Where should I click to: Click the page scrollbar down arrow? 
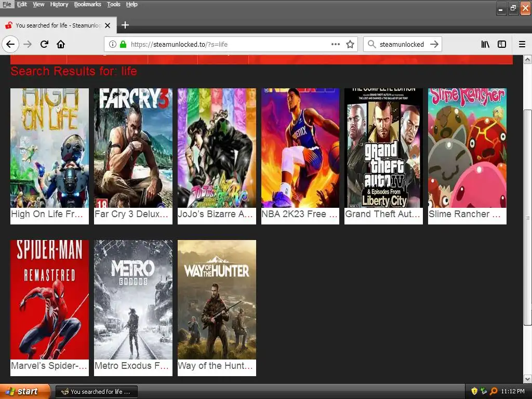pyautogui.click(x=528, y=378)
